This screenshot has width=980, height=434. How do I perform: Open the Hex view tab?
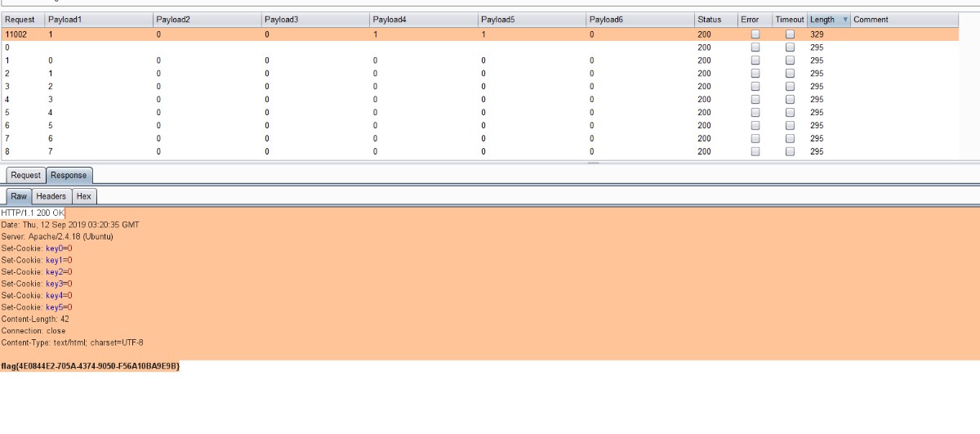pyautogui.click(x=84, y=196)
